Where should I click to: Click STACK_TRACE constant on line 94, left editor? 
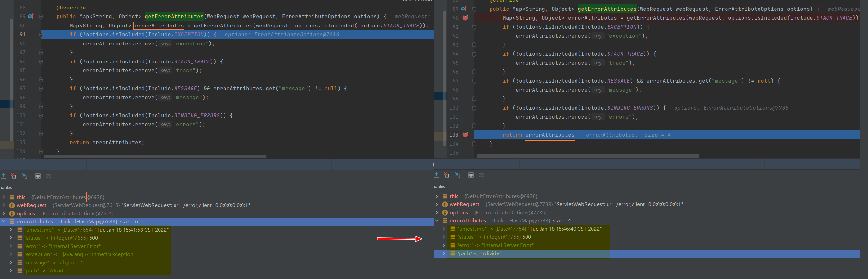(192, 61)
